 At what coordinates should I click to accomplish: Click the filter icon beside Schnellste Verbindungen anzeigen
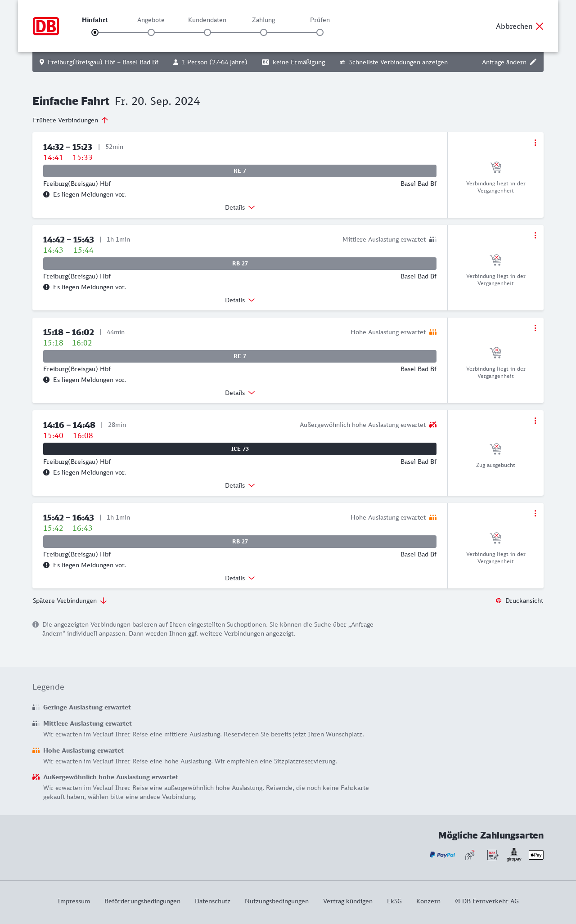tap(342, 62)
